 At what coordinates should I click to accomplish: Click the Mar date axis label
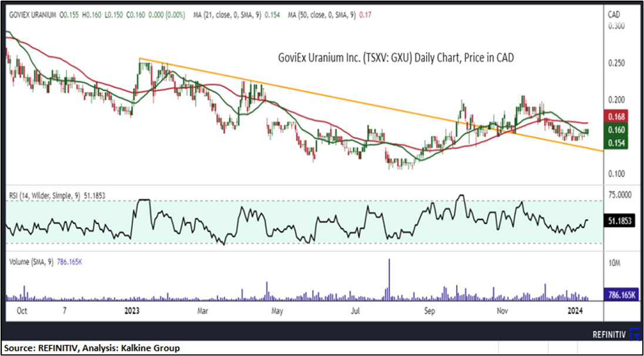[x=203, y=311]
